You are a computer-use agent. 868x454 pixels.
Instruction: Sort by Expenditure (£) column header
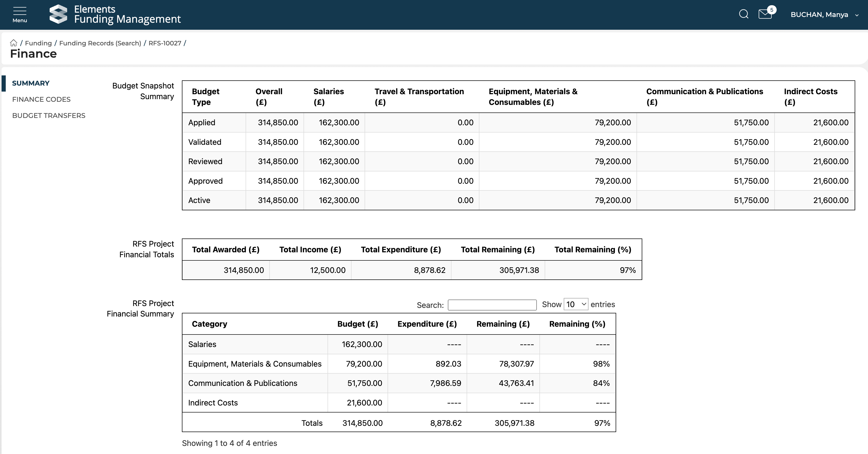click(x=427, y=324)
